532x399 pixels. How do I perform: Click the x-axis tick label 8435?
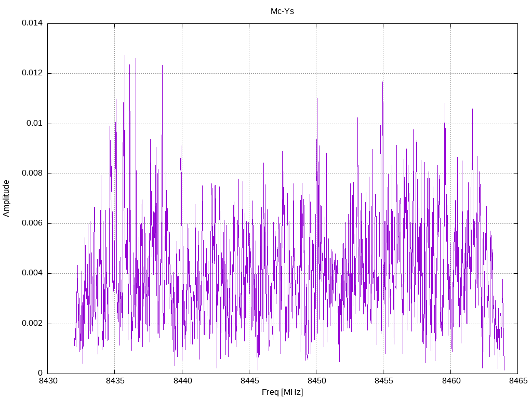click(115, 381)
